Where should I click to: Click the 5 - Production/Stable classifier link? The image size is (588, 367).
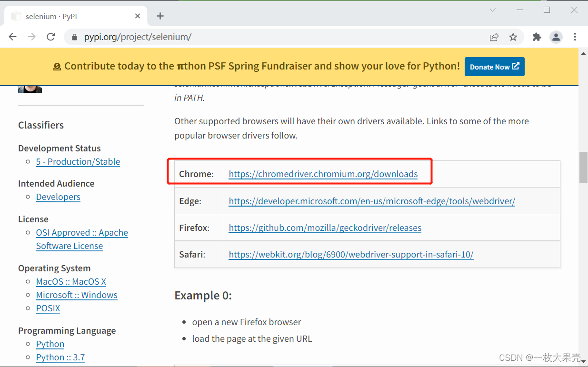[x=78, y=162]
